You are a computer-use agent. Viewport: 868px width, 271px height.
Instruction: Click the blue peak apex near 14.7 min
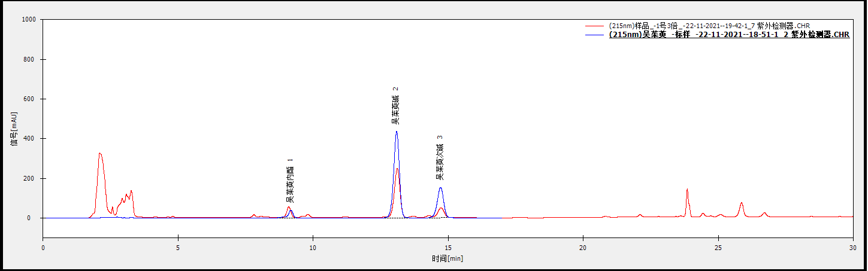[x=440, y=188]
